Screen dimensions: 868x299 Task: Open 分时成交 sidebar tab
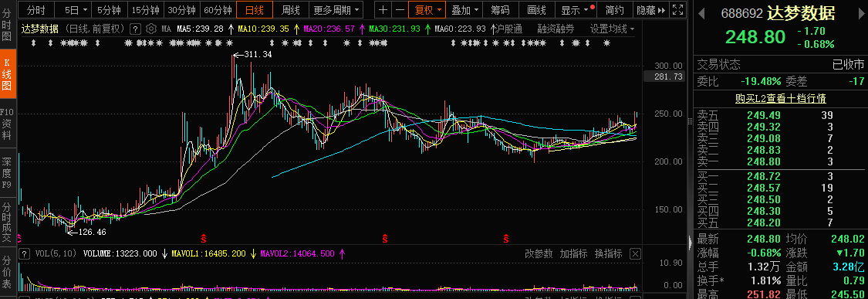tap(7, 223)
